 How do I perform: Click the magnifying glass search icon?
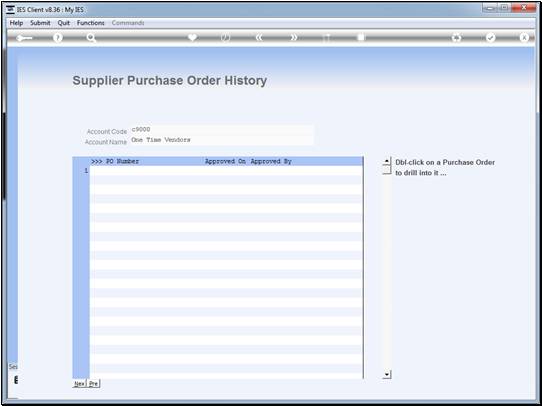pos(91,38)
